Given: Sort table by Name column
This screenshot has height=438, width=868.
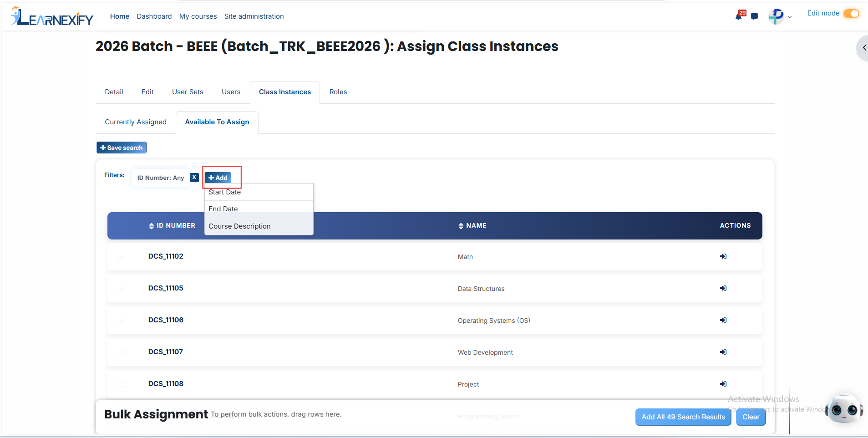Looking at the screenshot, I should [x=472, y=225].
